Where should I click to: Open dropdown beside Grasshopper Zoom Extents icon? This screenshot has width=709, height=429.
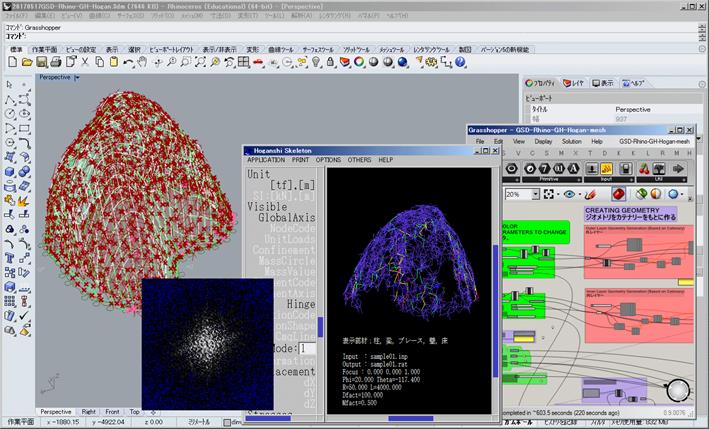click(x=558, y=195)
